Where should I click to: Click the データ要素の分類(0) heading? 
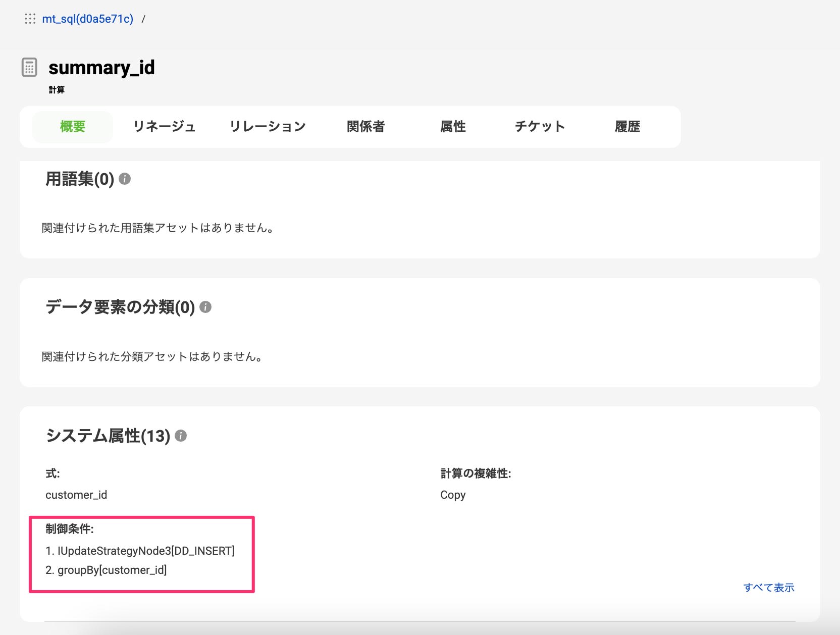pos(120,307)
